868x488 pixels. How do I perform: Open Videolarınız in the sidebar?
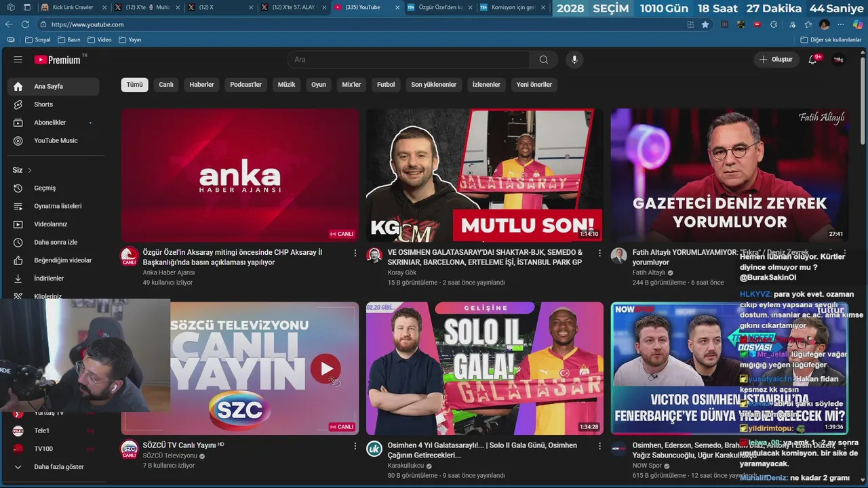[54, 224]
